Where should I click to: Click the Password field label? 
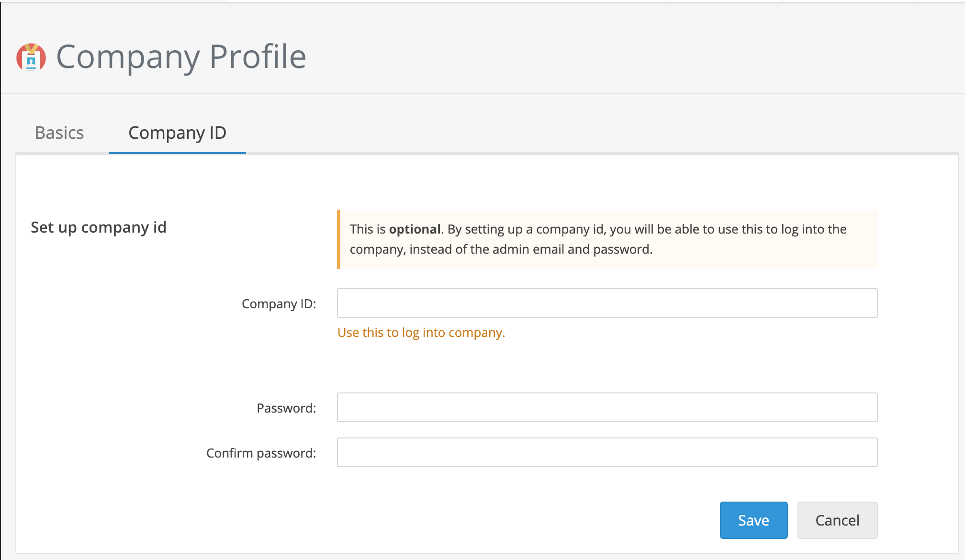pyautogui.click(x=286, y=407)
